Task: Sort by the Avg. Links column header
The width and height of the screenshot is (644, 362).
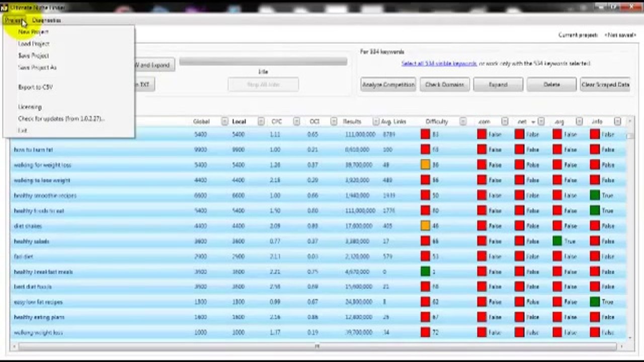Action: click(393, 122)
